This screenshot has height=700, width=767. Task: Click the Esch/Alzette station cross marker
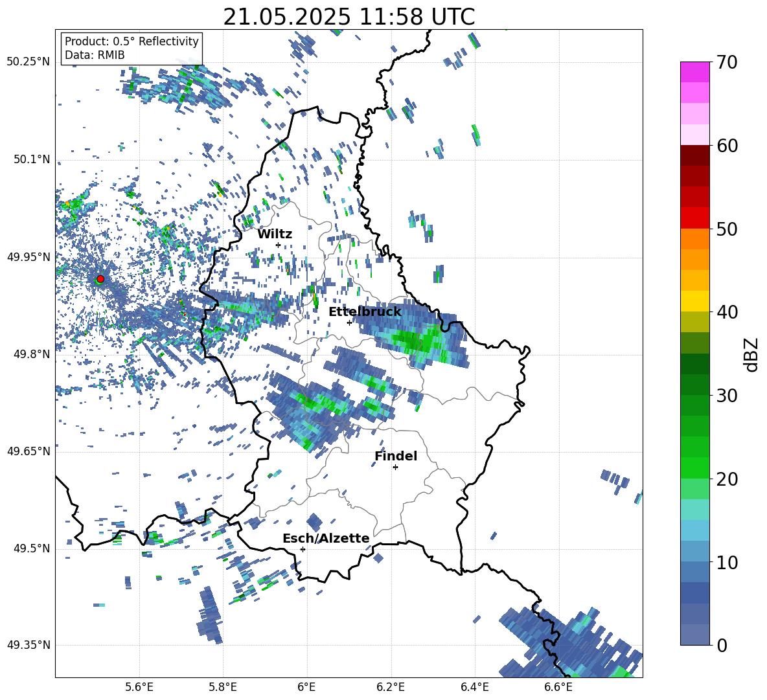(x=303, y=549)
